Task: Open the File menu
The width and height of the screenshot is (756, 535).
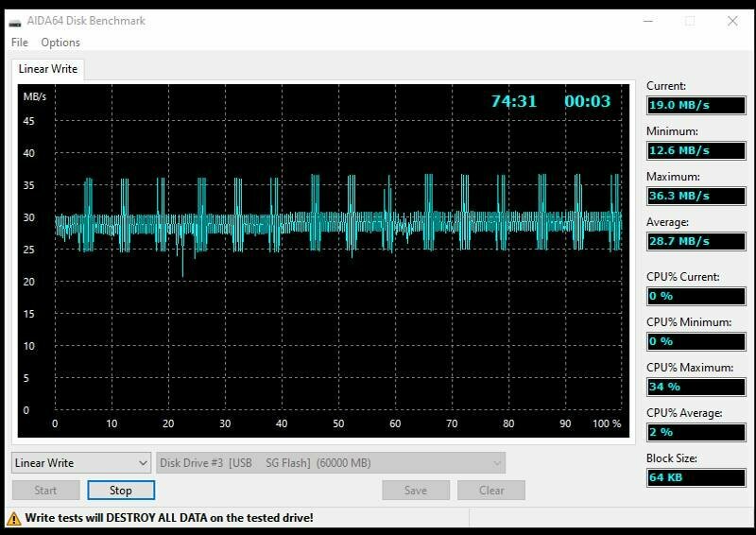Action: (x=20, y=43)
